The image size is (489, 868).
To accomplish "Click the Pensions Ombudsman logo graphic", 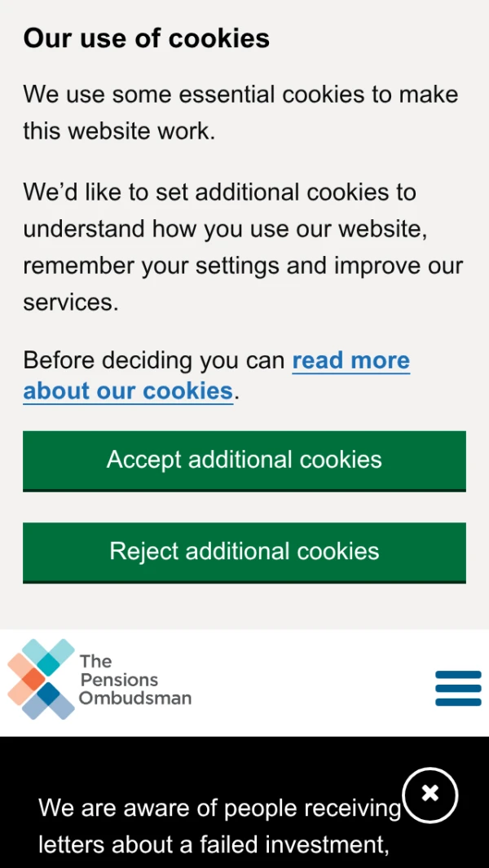I will click(41, 680).
